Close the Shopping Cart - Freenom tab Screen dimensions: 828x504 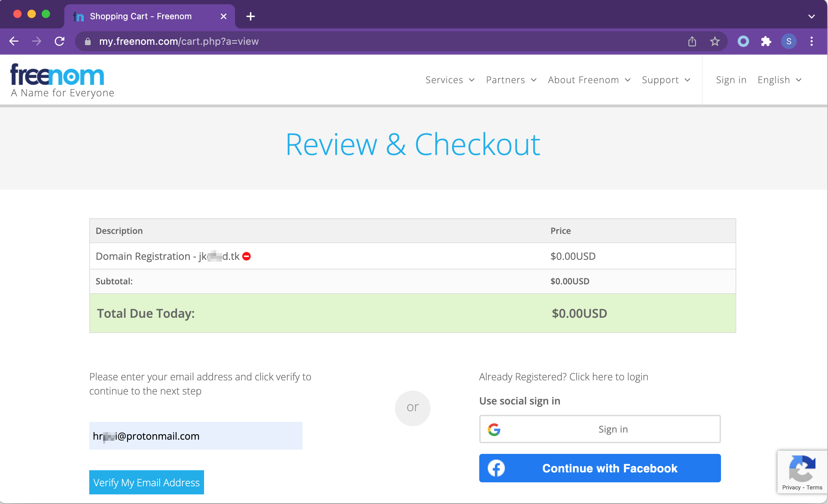point(224,16)
